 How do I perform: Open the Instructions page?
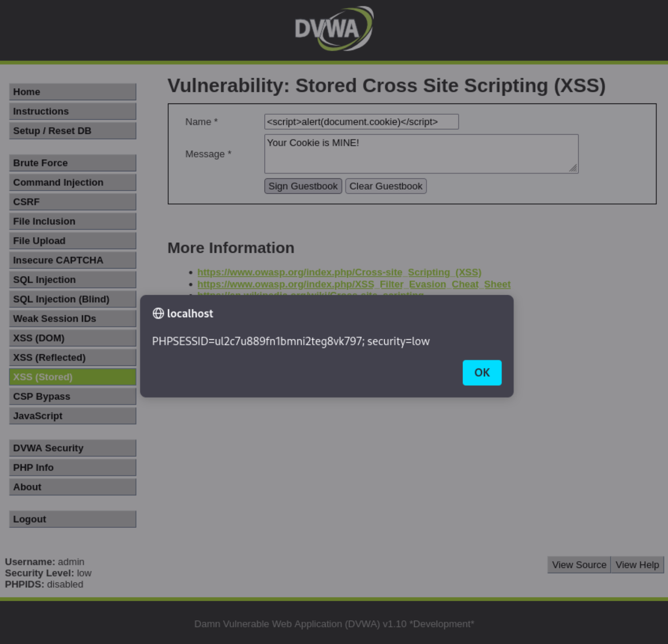coord(73,111)
